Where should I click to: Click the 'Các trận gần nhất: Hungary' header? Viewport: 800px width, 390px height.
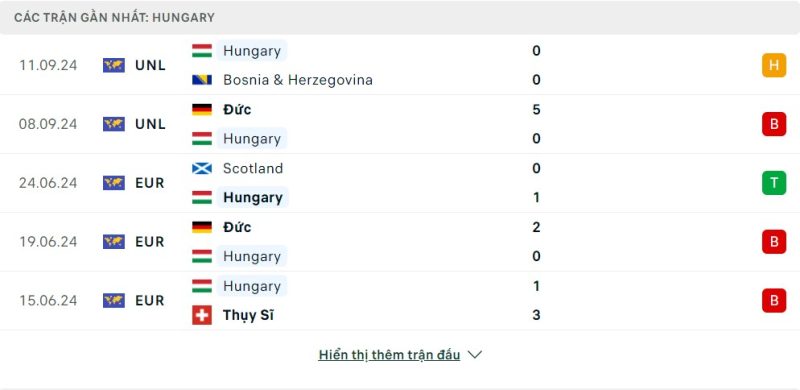coord(114,17)
